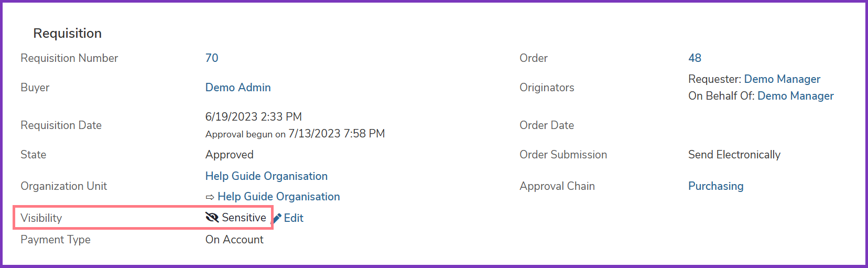868x268 pixels.
Task: Click the Requisition section heading
Action: point(68,34)
